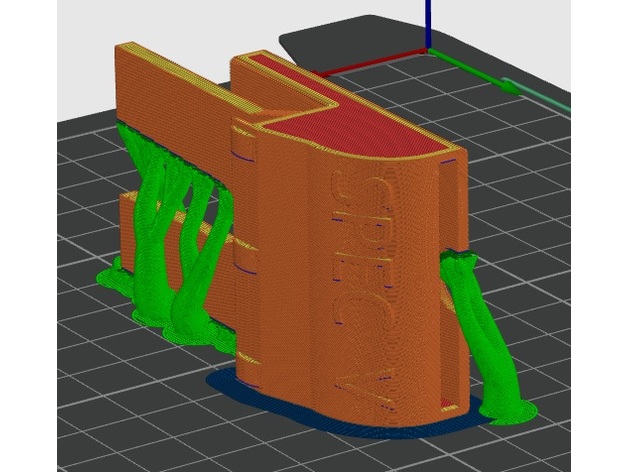The height and width of the screenshot is (472, 628).
Task: Click the axis origin intersection point
Action: (428, 50)
